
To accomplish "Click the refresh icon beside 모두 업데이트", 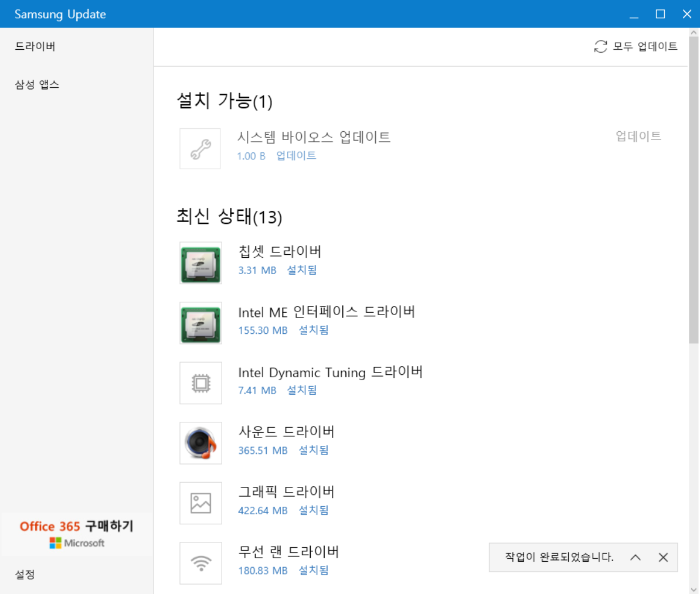I will [x=600, y=46].
